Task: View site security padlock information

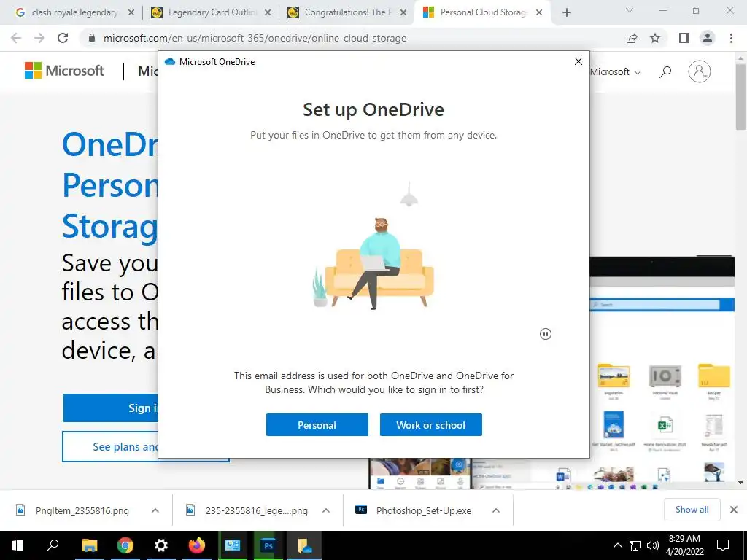Action: pyautogui.click(x=92, y=38)
